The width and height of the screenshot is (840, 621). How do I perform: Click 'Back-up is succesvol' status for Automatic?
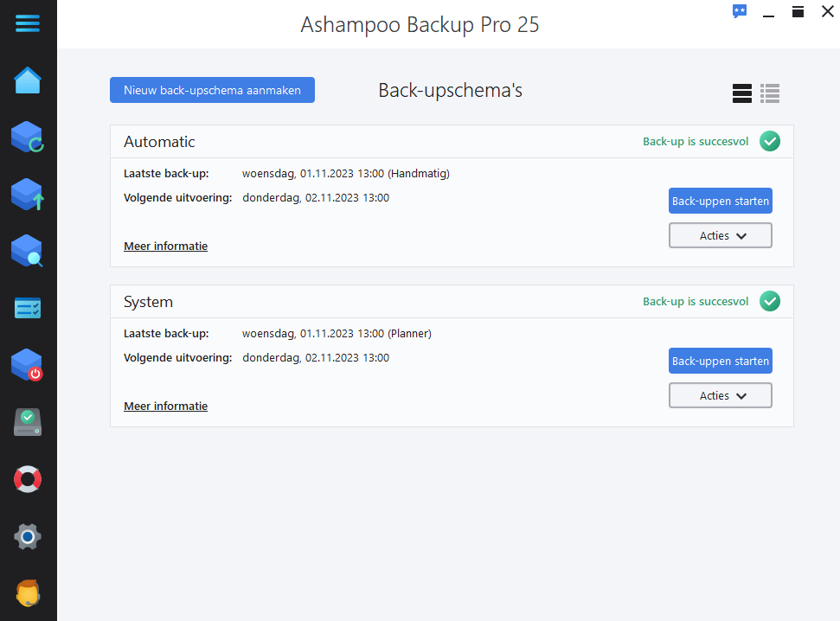(x=696, y=142)
